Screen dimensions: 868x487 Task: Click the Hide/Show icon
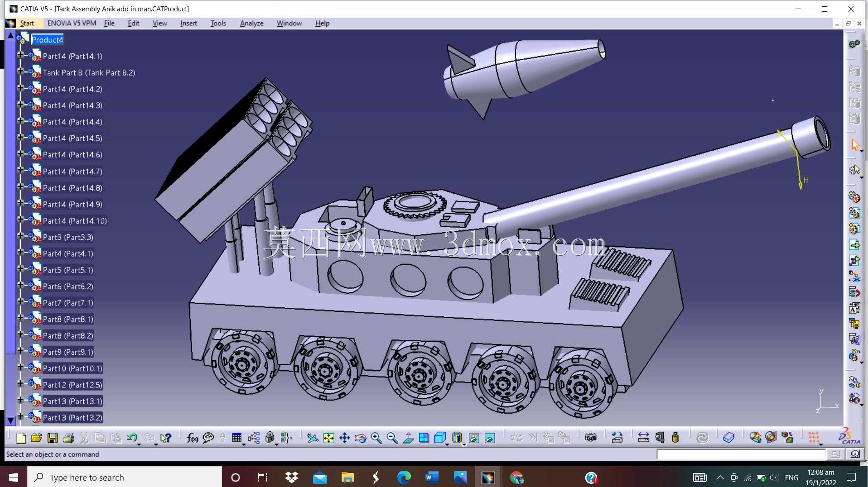[x=474, y=438]
